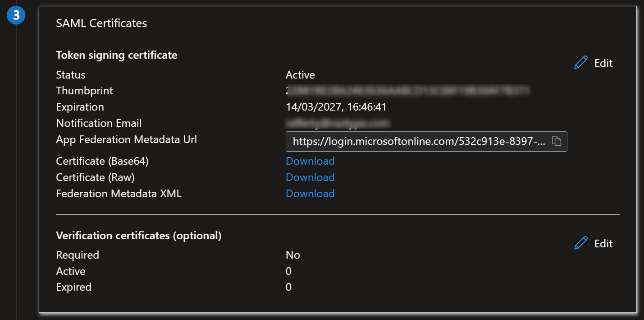Click the blurred Thumbprint value
The height and width of the screenshot is (320, 644).
[408, 91]
